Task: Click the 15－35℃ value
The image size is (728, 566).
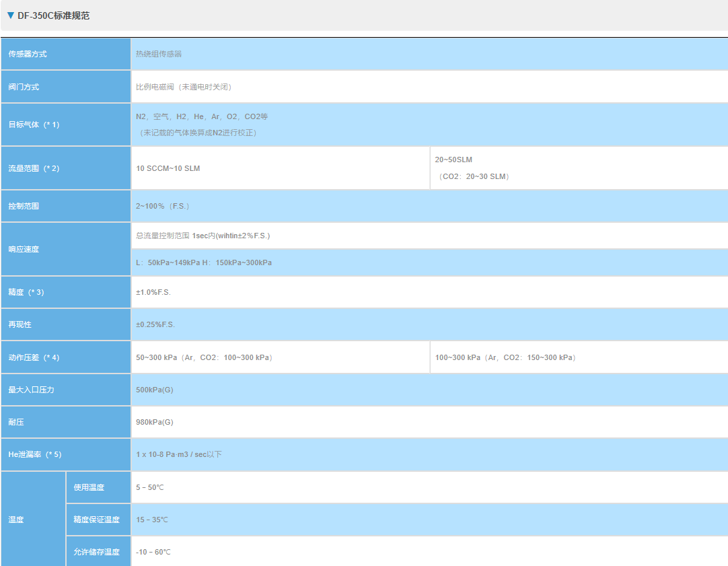Action: [152, 520]
